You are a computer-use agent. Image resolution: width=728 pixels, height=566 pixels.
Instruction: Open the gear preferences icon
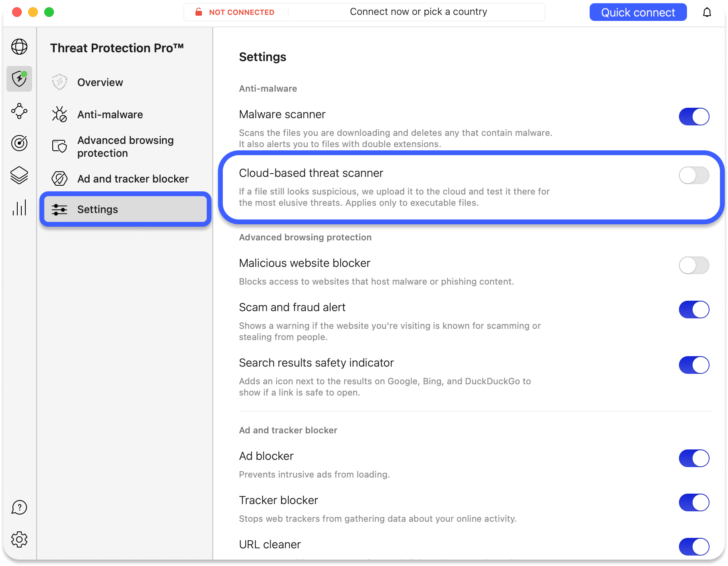point(19,539)
